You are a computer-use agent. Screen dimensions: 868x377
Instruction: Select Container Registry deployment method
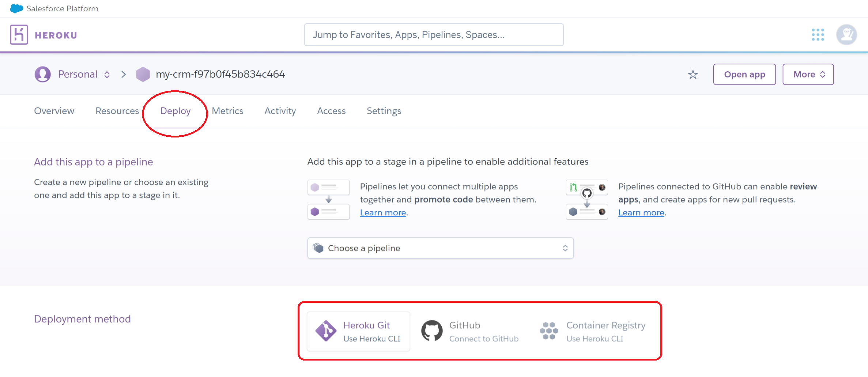[x=592, y=331]
